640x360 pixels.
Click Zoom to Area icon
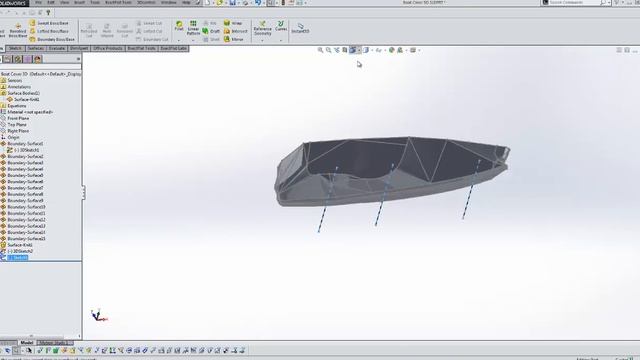329,50
